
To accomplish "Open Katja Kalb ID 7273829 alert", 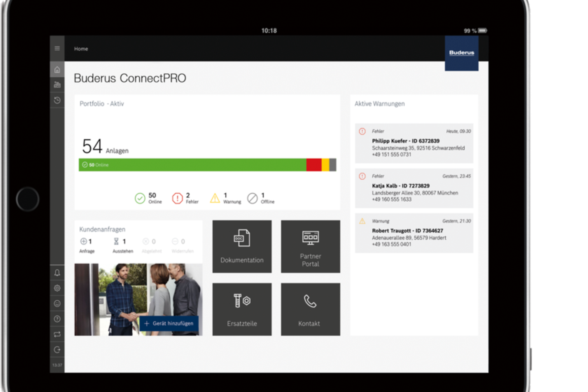I will (414, 188).
